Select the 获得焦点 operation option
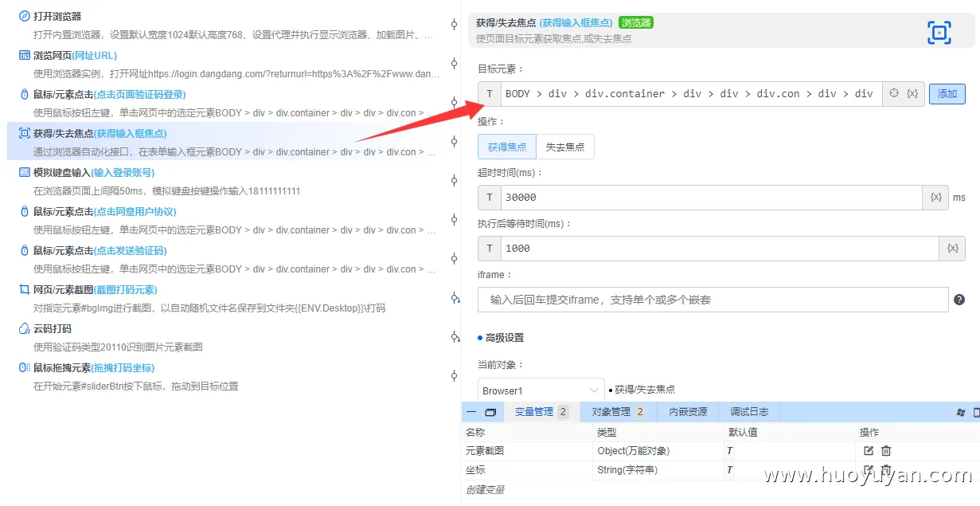The image size is (980, 506). 507,147
